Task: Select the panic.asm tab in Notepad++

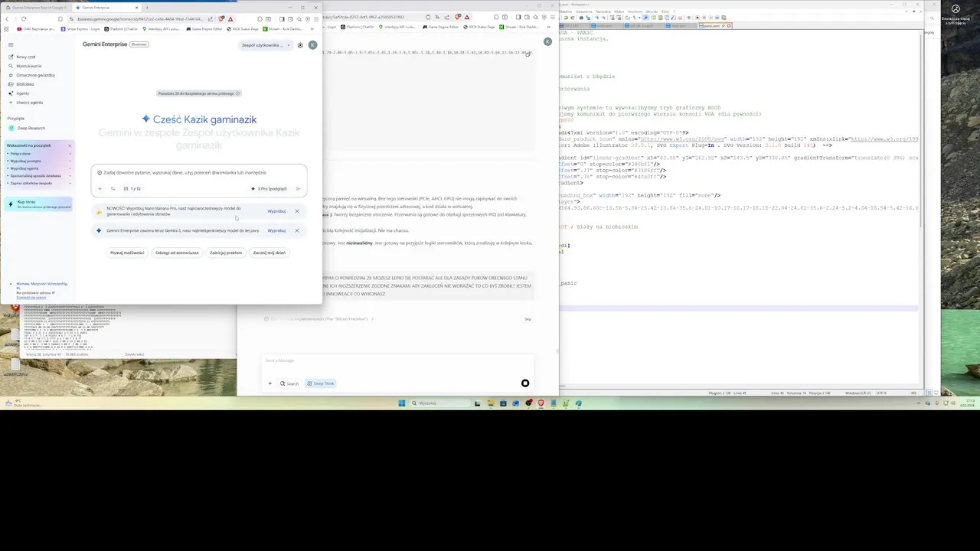Action: [x=715, y=26]
